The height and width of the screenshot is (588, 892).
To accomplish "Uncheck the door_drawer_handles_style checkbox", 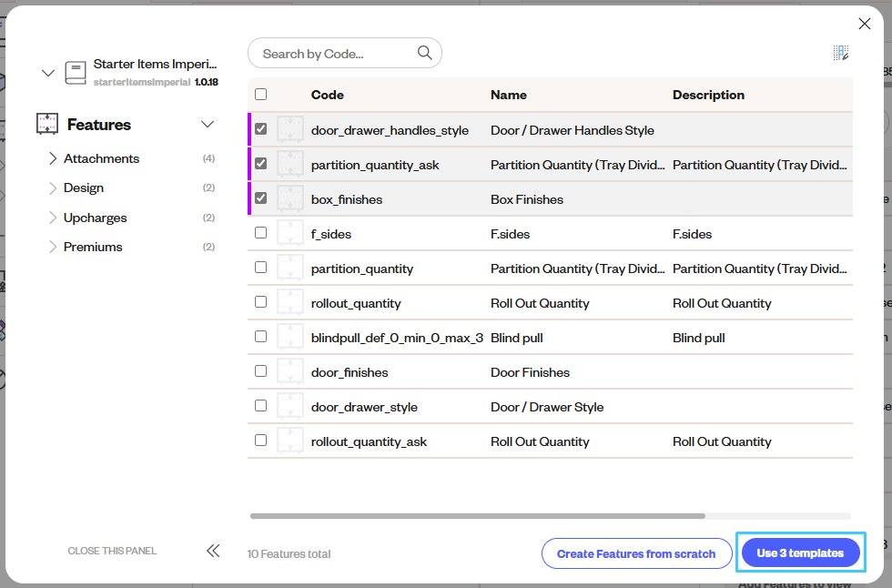I will point(261,129).
